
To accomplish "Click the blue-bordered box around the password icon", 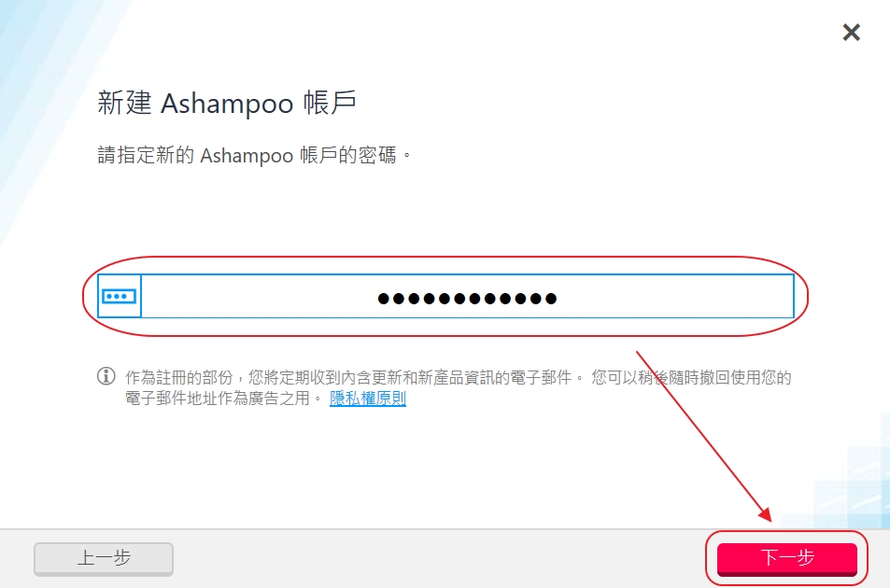I will click(120, 296).
